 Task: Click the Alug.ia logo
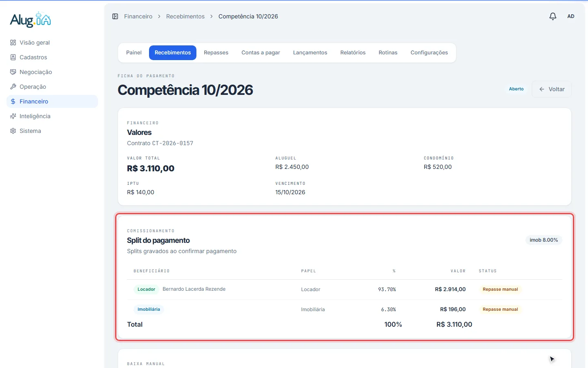point(31,19)
